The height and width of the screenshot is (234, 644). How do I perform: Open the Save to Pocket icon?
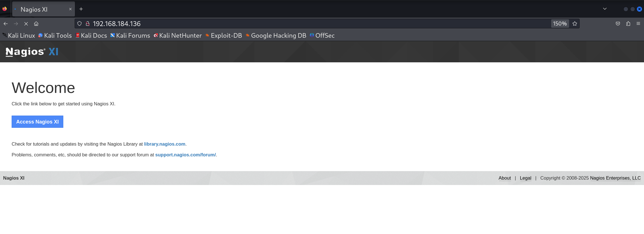(x=618, y=24)
